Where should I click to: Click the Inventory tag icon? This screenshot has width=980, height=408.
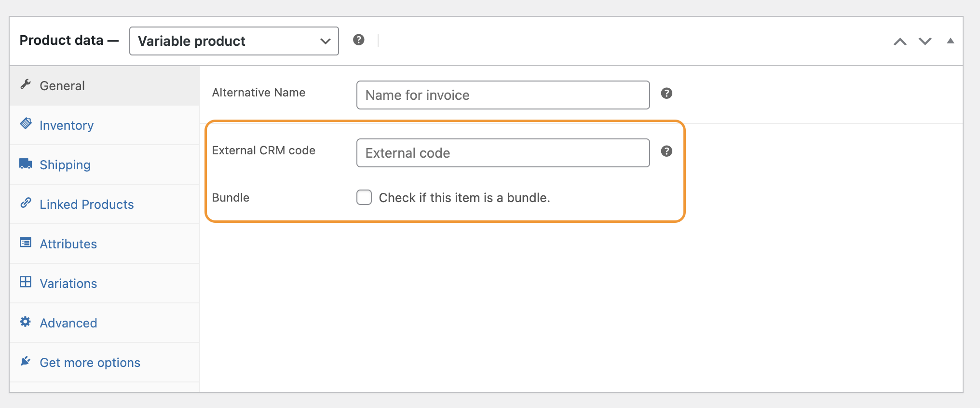(26, 123)
